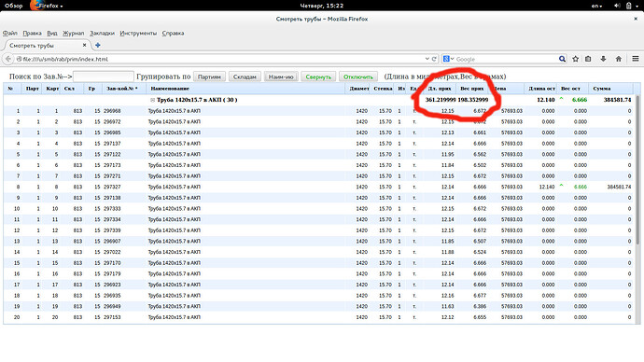Click the group total 384581.74 sum
Screen dimensions: 644x362
(x=617, y=100)
